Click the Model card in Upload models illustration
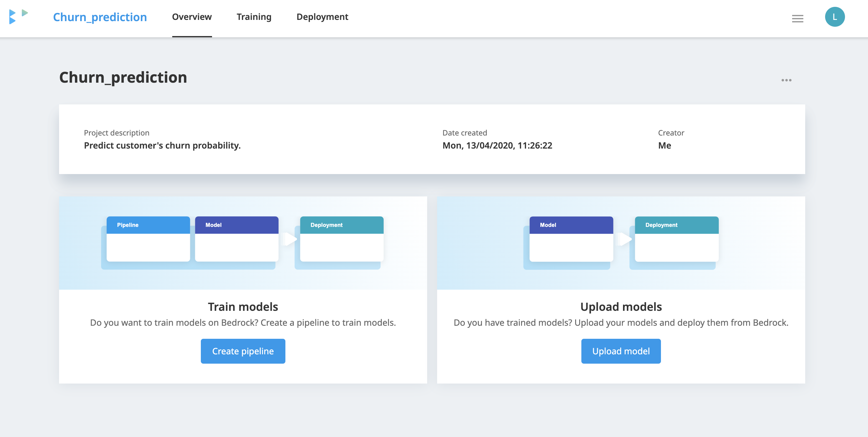868x437 pixels. (x=571, y=239)
